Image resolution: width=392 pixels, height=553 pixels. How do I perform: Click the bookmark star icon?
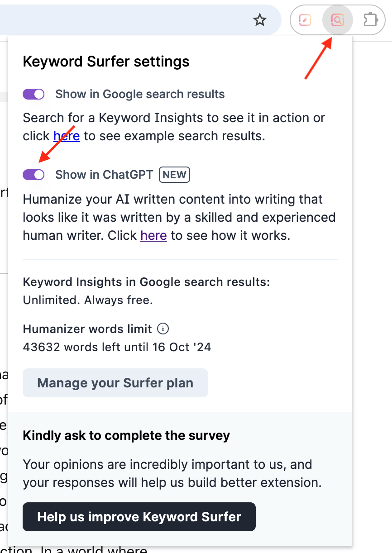point(259,20)
